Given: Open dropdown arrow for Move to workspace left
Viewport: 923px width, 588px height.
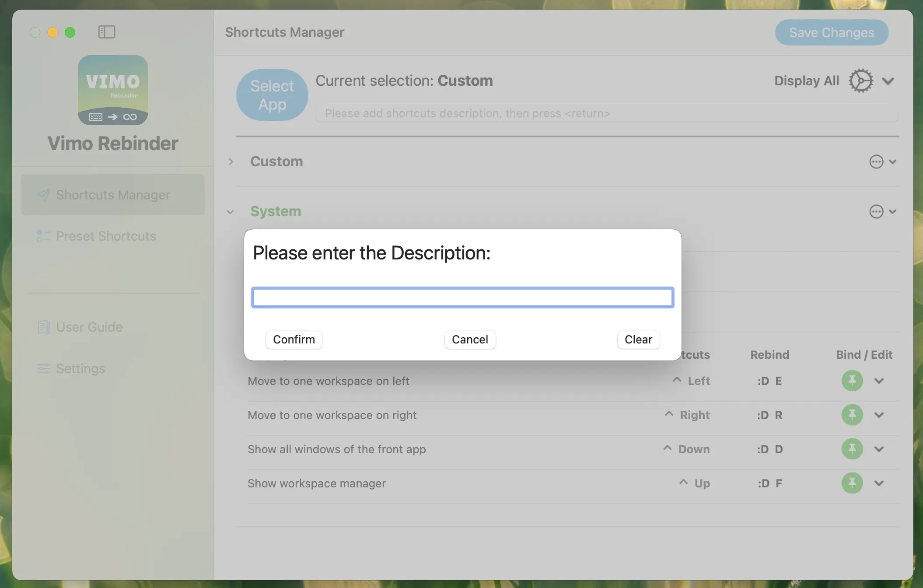Looking at the screenshot, I should point(879,381).
